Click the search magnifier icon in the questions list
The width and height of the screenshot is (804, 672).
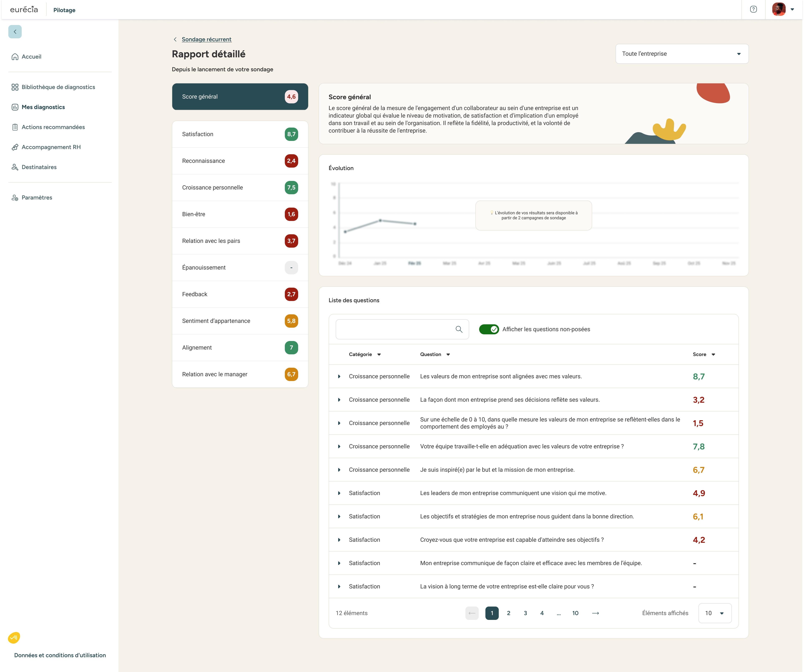459,329
